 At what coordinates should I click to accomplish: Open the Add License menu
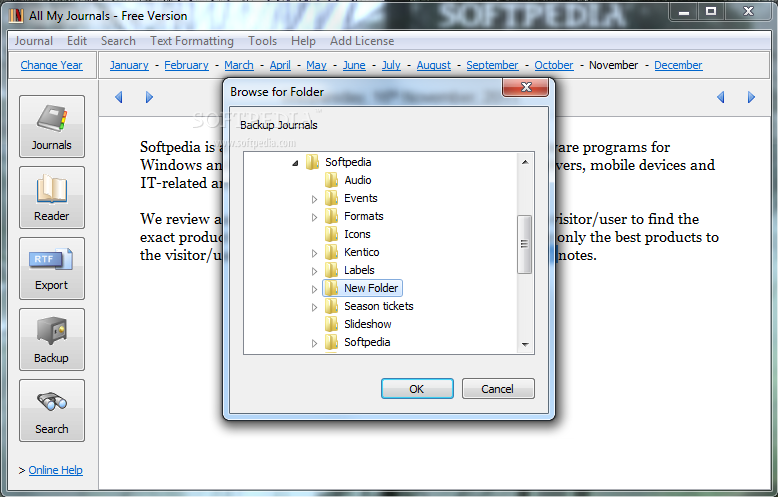pos(362,41)
